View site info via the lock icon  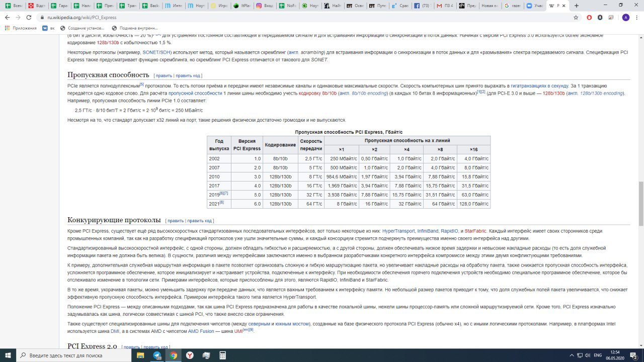42,17
